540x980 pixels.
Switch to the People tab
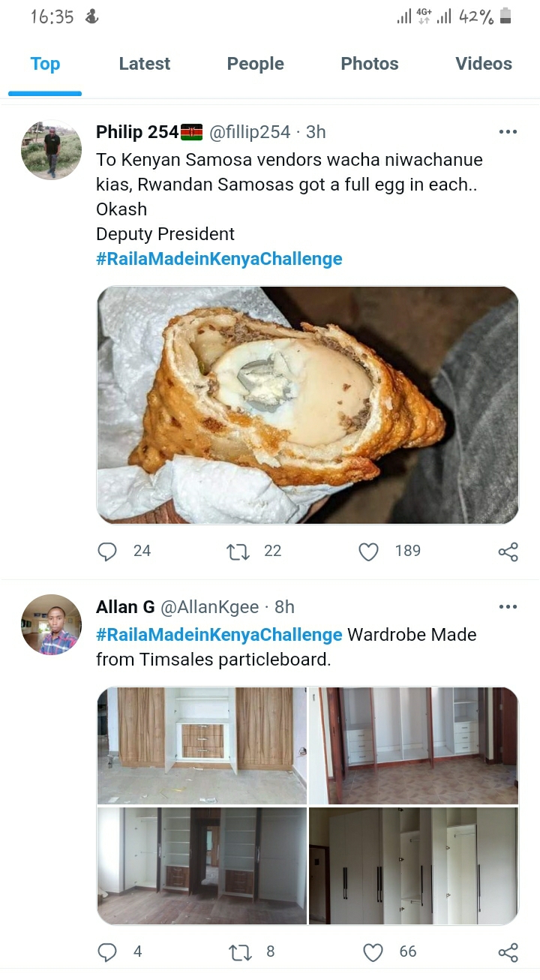tap(255, 65)
